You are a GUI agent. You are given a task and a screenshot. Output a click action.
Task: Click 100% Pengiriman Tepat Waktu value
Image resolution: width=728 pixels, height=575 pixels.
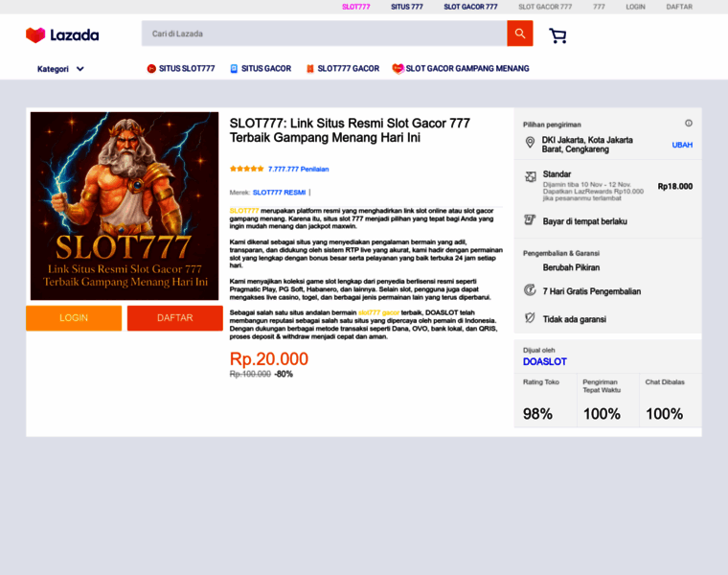pos(602,414)
